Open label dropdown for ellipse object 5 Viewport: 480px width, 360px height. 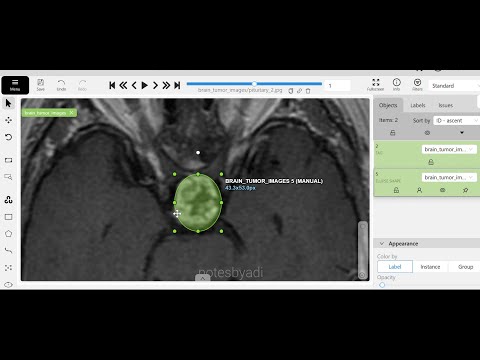coord(449,177)
